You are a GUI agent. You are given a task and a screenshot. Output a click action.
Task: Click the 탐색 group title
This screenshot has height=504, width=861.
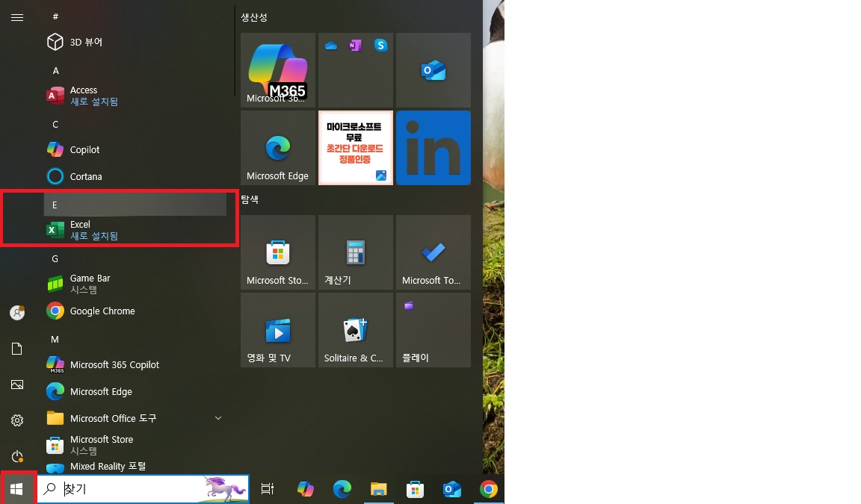click(x=250, y=199)
